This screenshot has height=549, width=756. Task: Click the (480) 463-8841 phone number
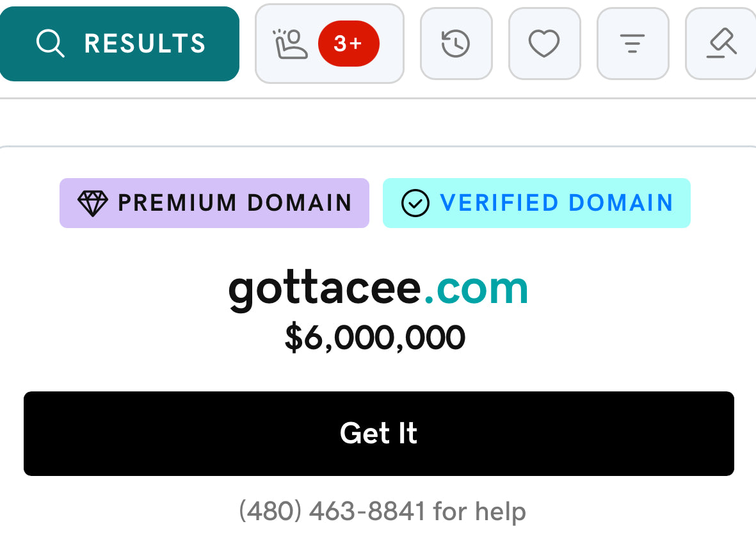[x=332, y=511]
